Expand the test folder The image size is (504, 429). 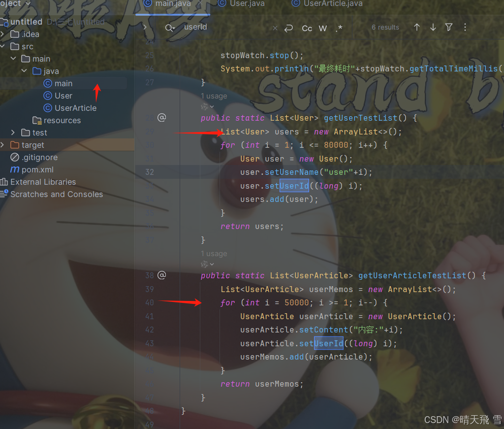13,132
